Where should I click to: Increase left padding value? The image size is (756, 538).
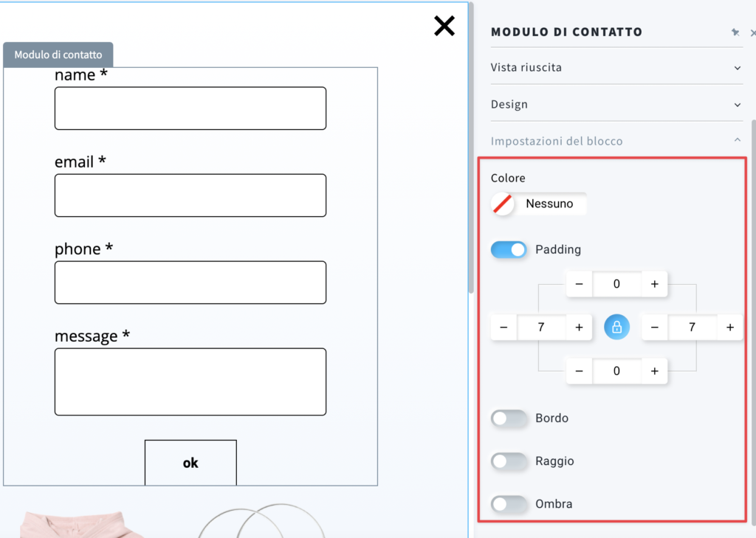pyautogui.click(x=579, y=328)
